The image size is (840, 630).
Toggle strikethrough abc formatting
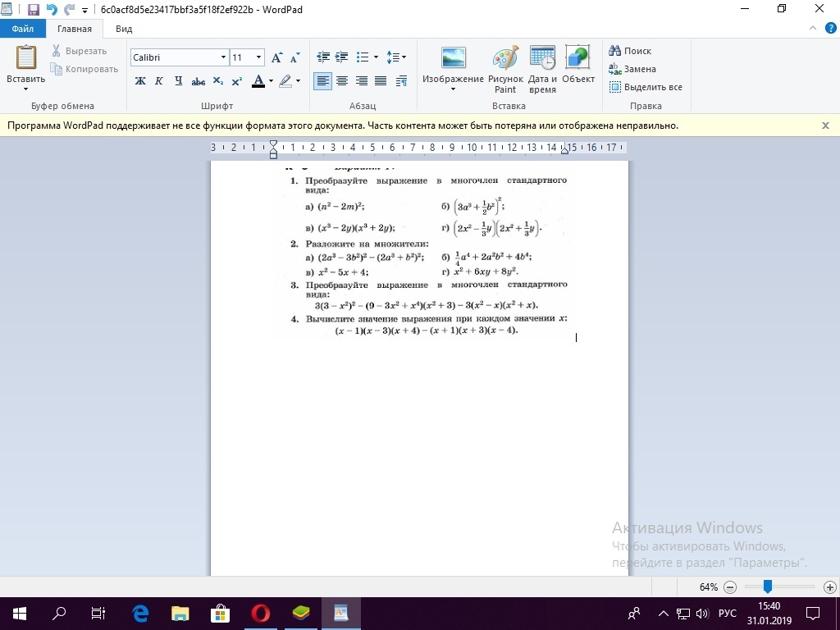point(199,81)
